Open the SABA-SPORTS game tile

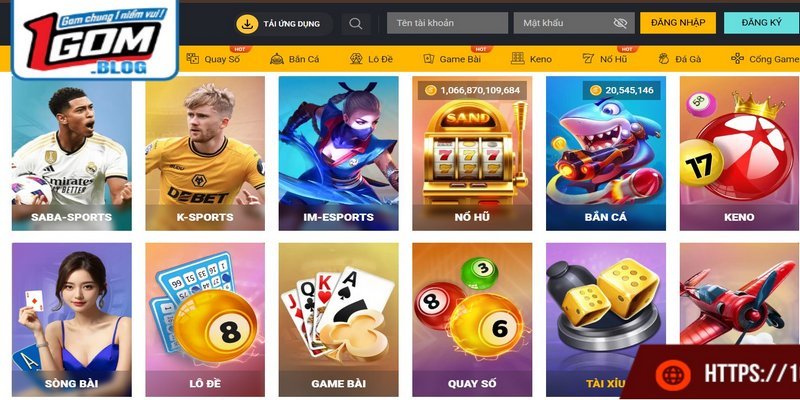pos(71,154)
